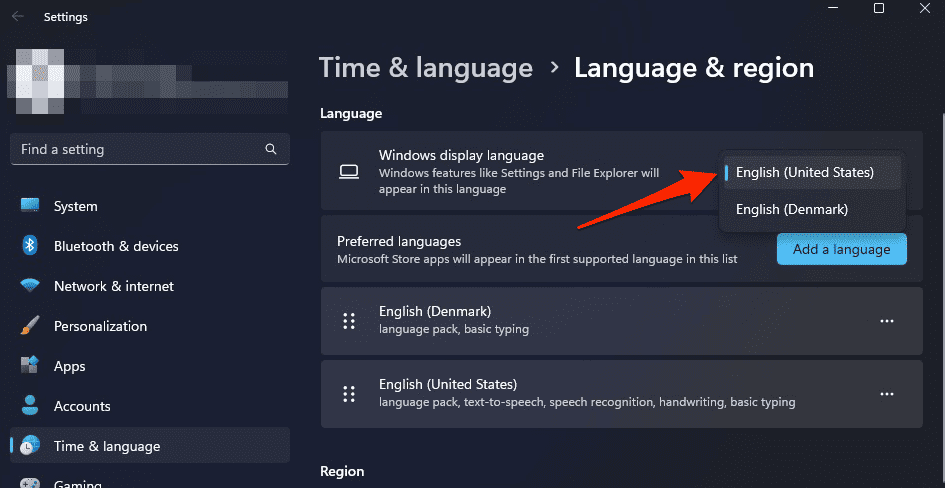The image size is (945, 488).
Task: Click the Apps icon in sidebar
Action: pos(30,366)
